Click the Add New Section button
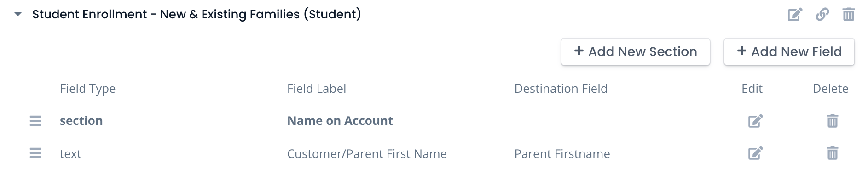The image size is (868, 169). pos(635,52)
